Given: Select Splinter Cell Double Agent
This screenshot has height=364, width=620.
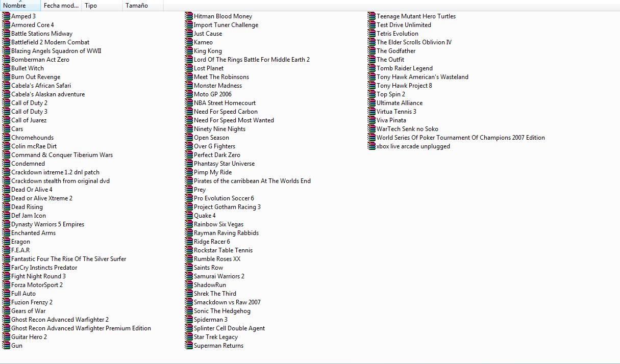Looking at the screenshot, I should pos(229,328).
